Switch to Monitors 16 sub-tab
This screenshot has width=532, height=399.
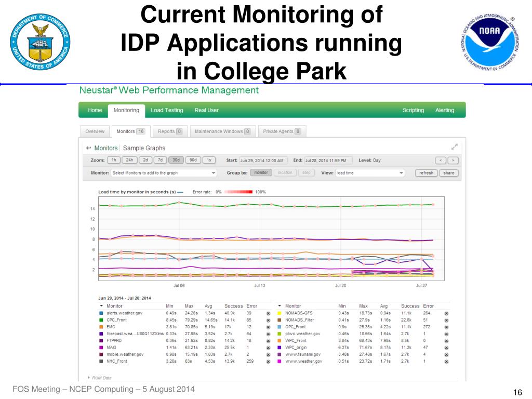pyautogui.click(x=131, y=131)
